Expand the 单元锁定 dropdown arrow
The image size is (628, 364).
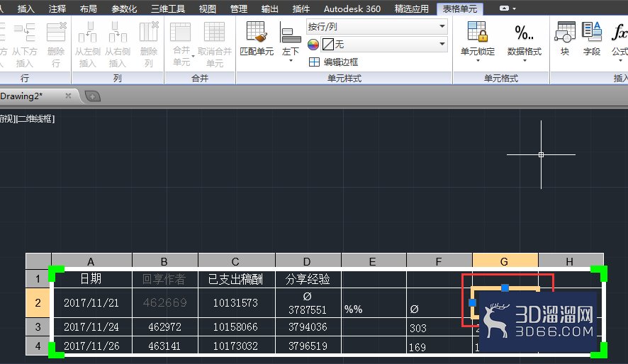(x=478, y=61)
